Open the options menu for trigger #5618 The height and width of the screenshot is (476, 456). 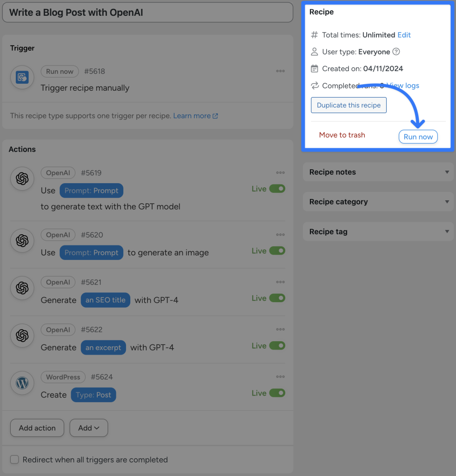pyautogui.click(x=280, y=71)
